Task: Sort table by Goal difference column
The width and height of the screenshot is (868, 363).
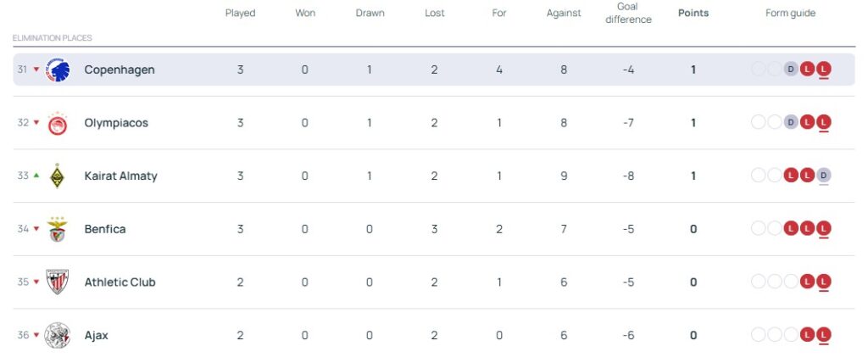Action: (628, 13)
